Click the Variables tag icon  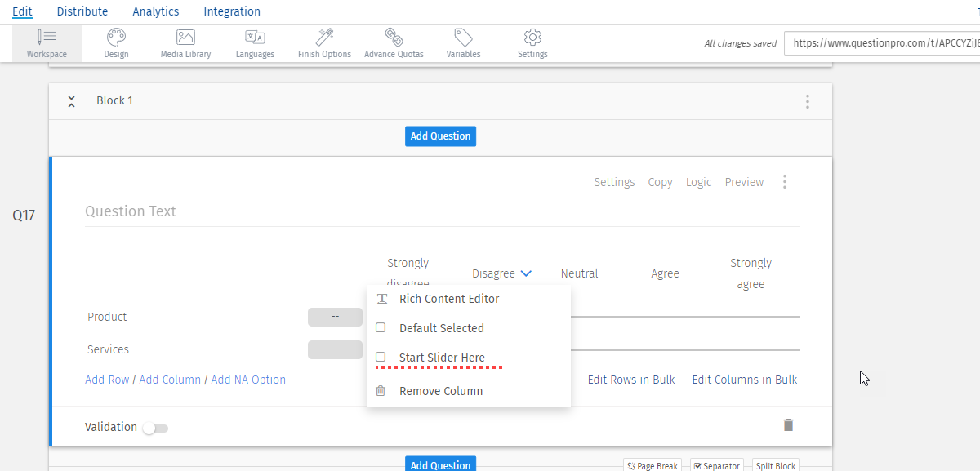click(x=463, y=38)
